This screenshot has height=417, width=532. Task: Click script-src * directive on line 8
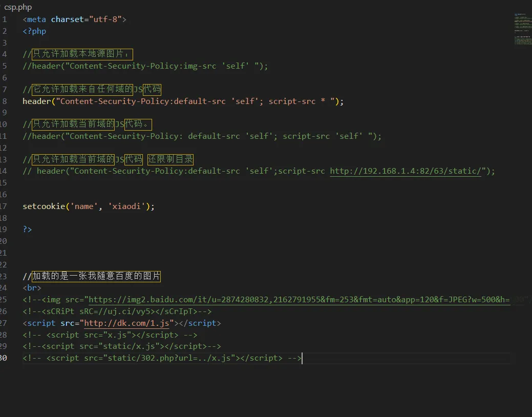click(297, 101)
